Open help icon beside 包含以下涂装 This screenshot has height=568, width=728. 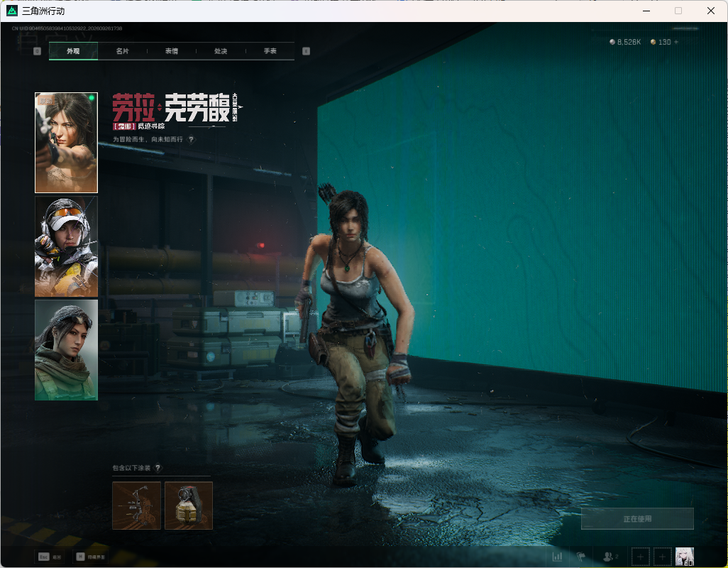158,468
